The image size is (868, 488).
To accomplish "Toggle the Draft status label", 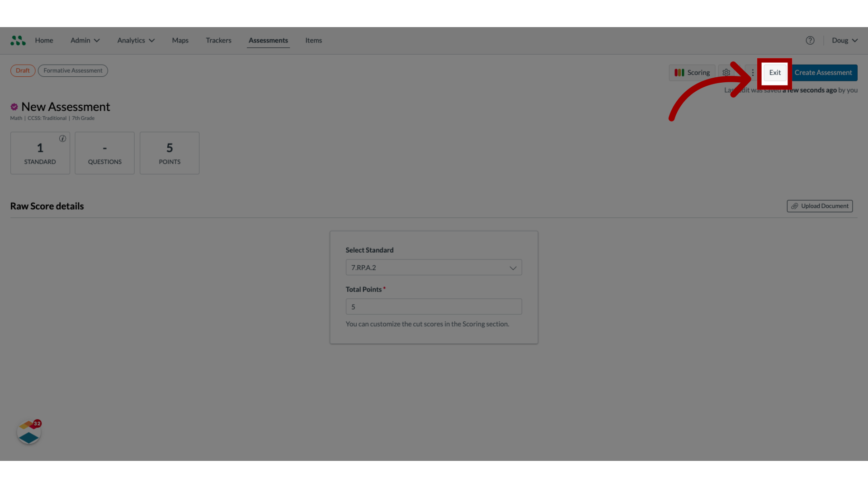I will pos(23,70).
